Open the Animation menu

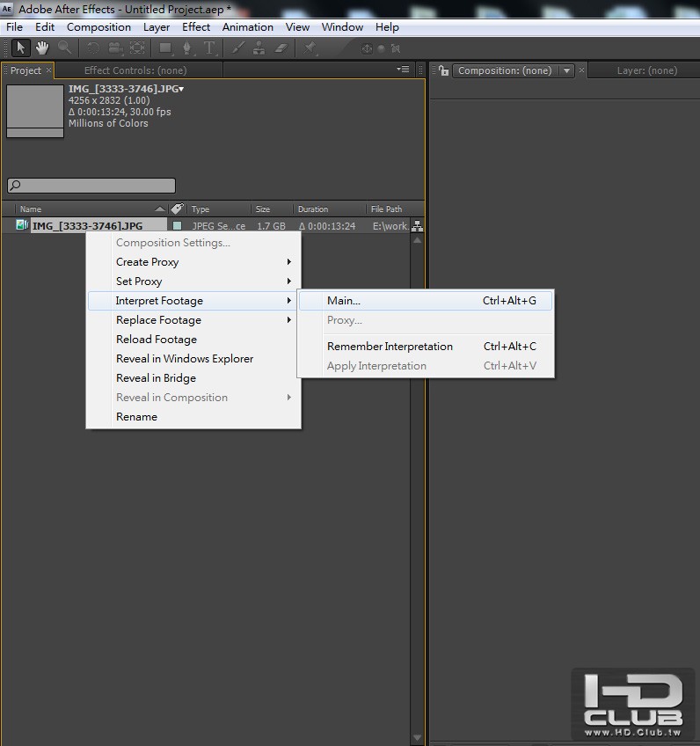248,27
